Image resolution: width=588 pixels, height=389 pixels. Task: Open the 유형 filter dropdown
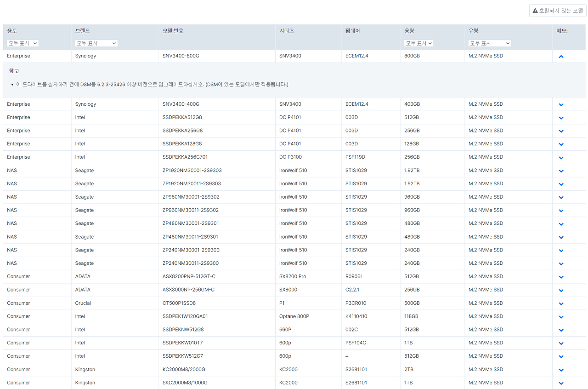[x=490, y=43]
